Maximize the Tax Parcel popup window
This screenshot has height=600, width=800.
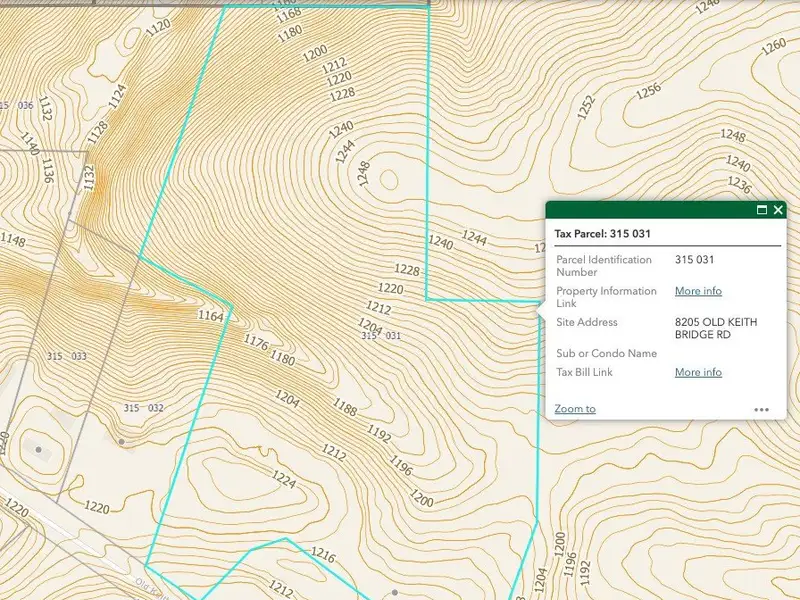(x=762, y=210)
